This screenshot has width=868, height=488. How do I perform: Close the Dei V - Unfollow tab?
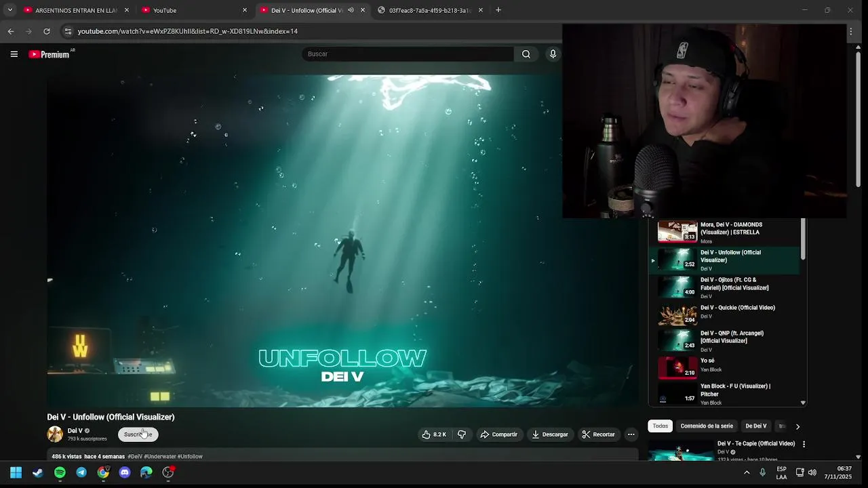click(x=363, y=10)
